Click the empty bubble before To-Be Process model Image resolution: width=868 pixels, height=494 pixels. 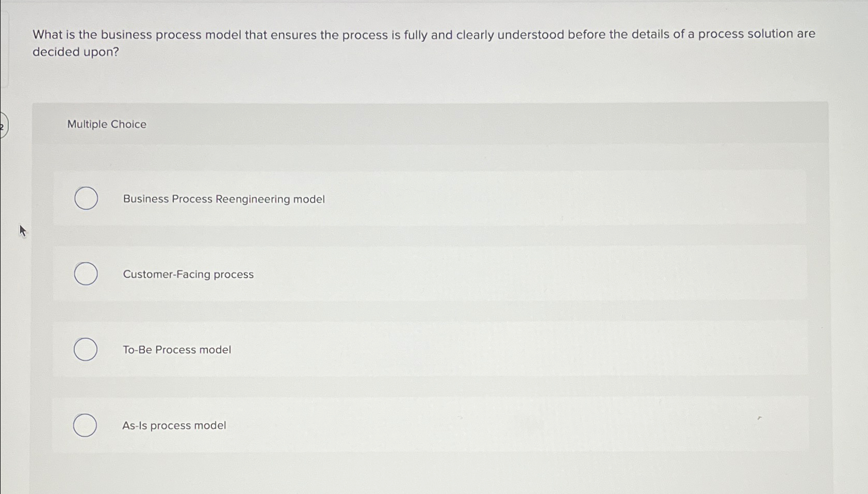tap(86, 349)
